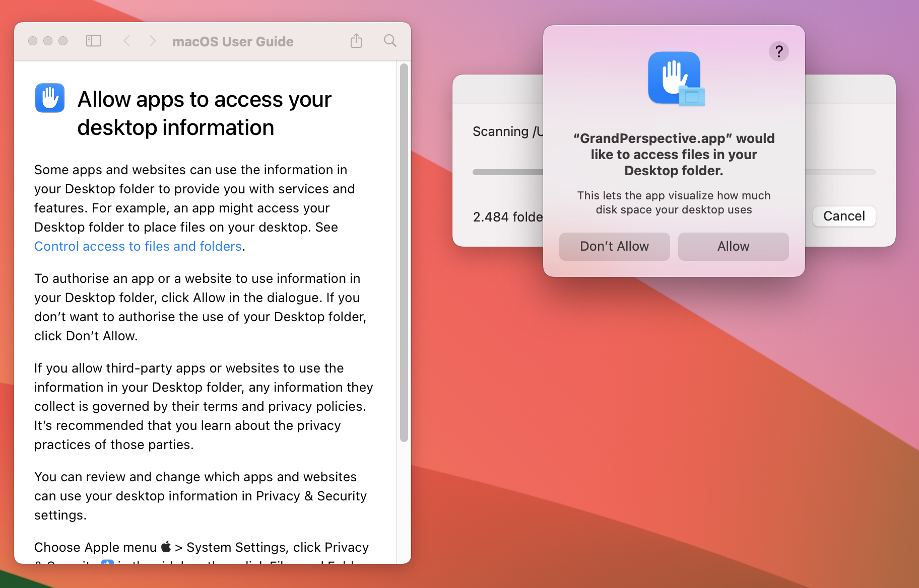
Task: Click the GrandPerspective.app dialog message text
Action: (x=674, y=154)
